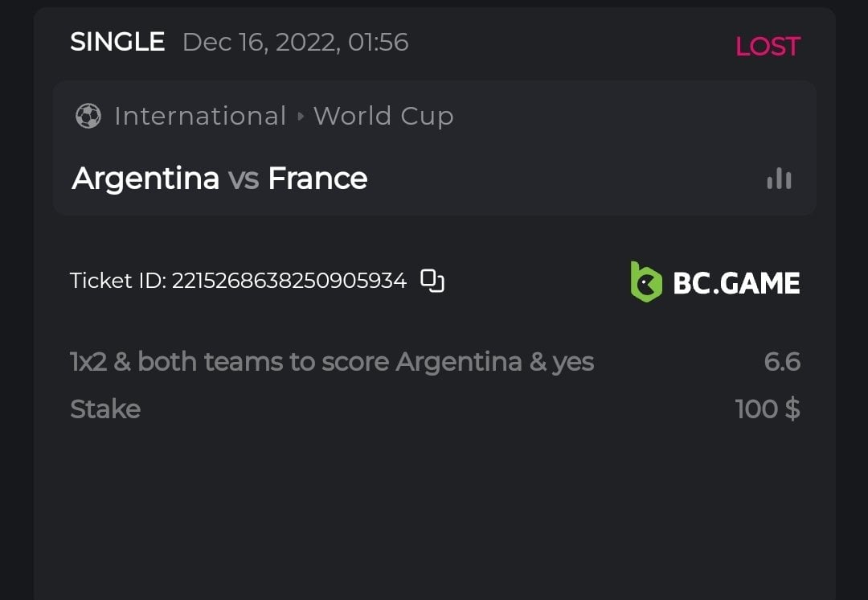This screenshot has height=600, width=868.
Task: Open the World Cup tournament link
Action: tap(383, 117)
